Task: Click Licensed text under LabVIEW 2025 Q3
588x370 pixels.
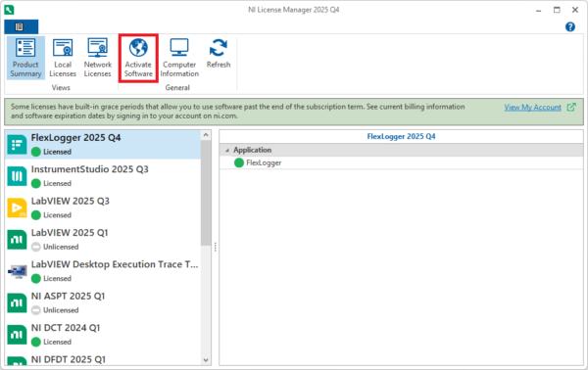Action: pyautogui.click(x=57, y=215)
